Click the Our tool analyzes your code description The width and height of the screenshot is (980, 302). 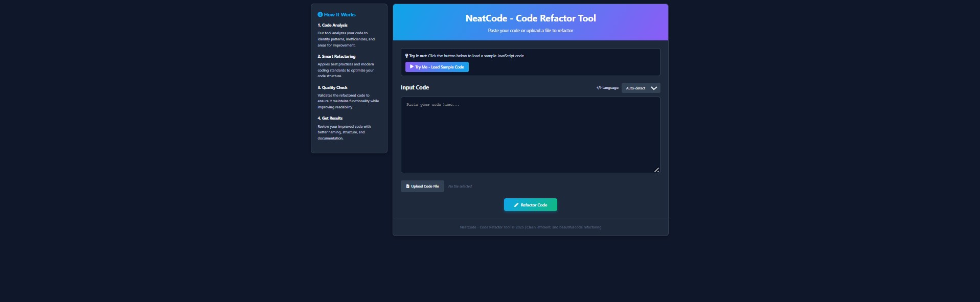tap(346, 39)
